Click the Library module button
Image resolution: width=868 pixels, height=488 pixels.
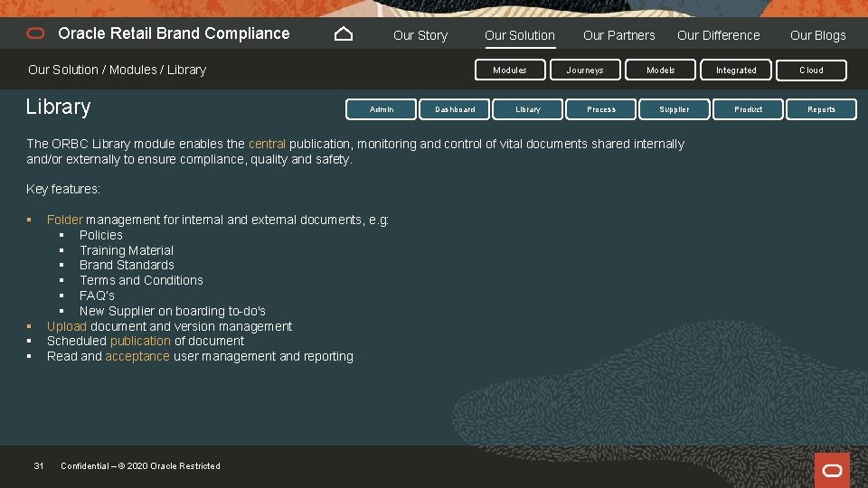(x=527, y=109)
